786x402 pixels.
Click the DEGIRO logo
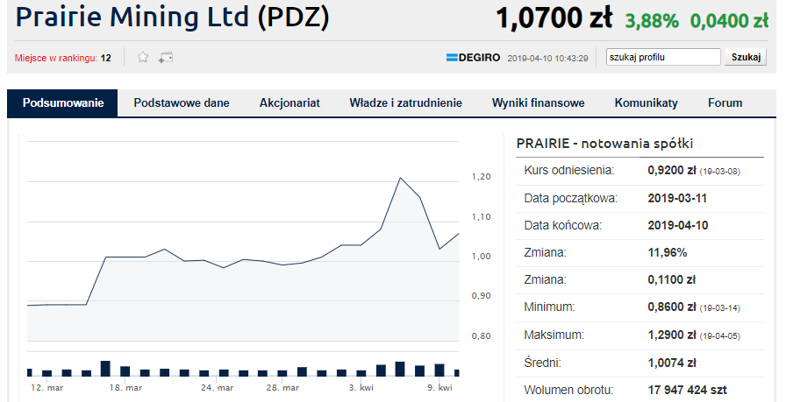(x=473, y=58)
